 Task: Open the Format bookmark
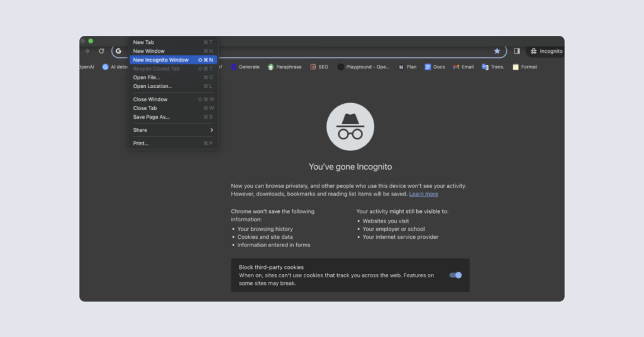point(525,67)
